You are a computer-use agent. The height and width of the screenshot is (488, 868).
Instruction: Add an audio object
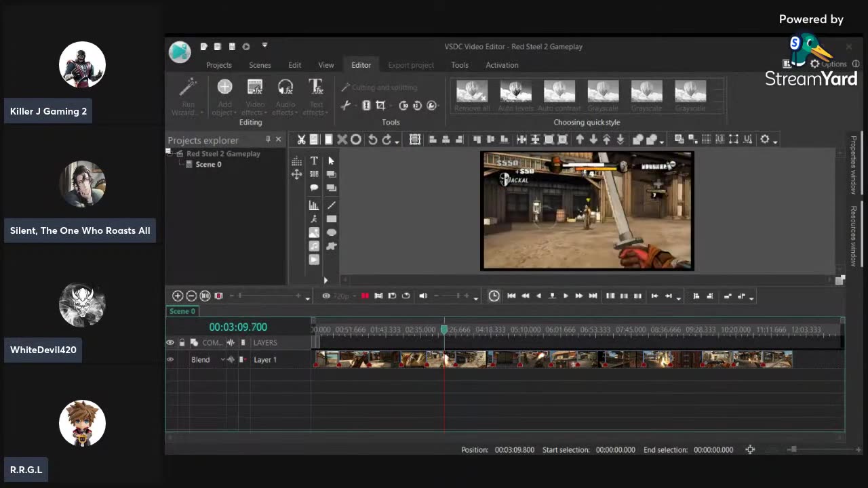coord(314,246)
